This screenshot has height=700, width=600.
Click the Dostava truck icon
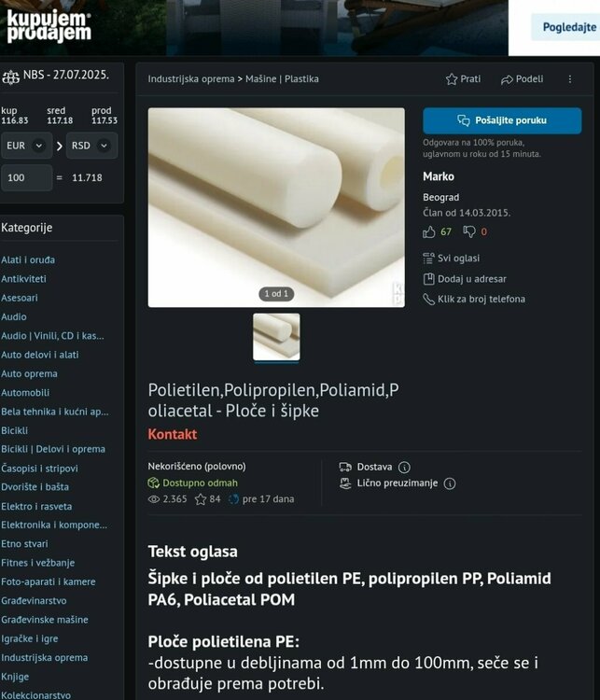(345, 467)
